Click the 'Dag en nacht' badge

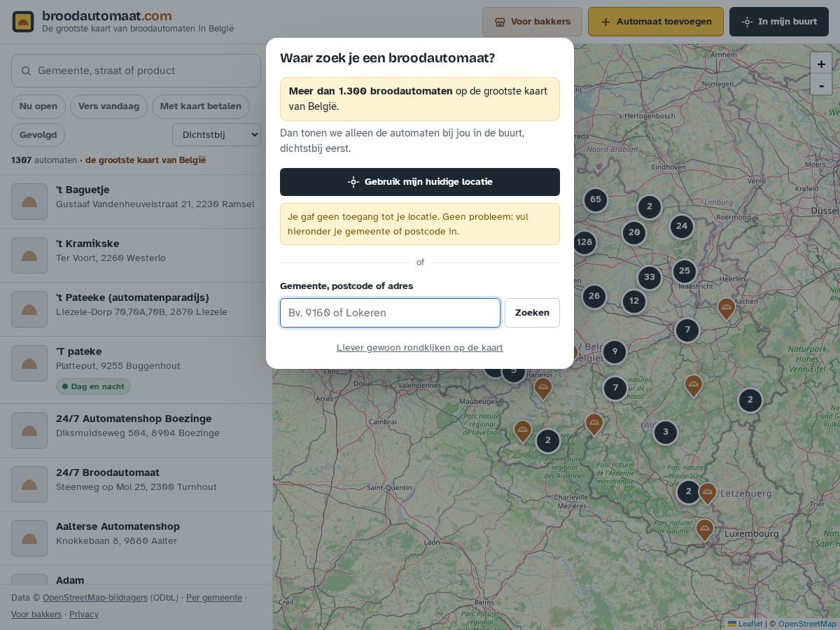(x=93, y=386)
